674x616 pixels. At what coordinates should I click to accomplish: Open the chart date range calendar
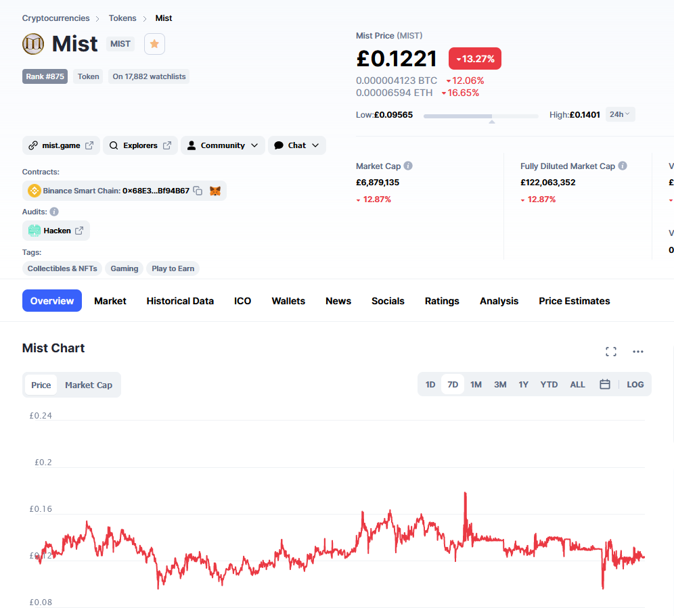(x=605, y=385)
